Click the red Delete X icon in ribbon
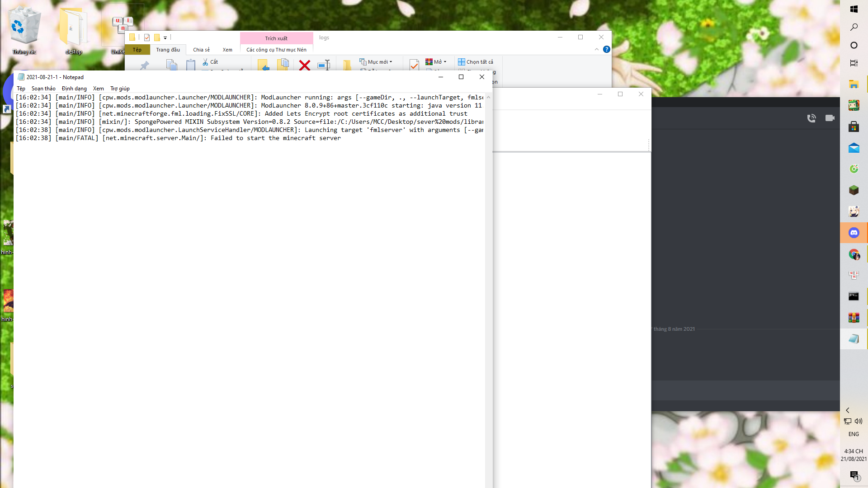Screen dimensions: 868x488 [x=305, y=65]
